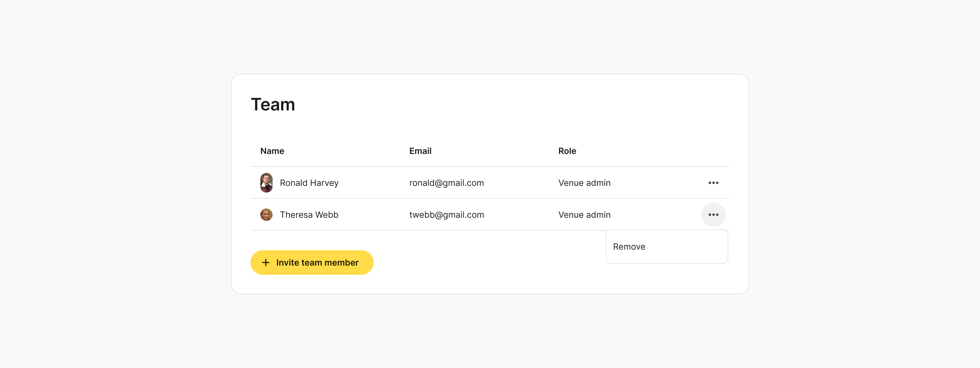Click the email ronald@gmail.com
This screenshot has width=980, height=368.
tap(446, 183)
